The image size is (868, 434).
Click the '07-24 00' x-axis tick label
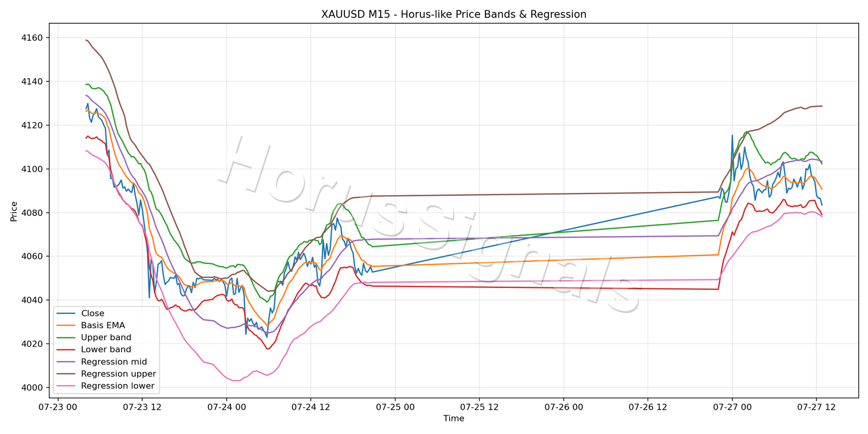click(226, 407)
